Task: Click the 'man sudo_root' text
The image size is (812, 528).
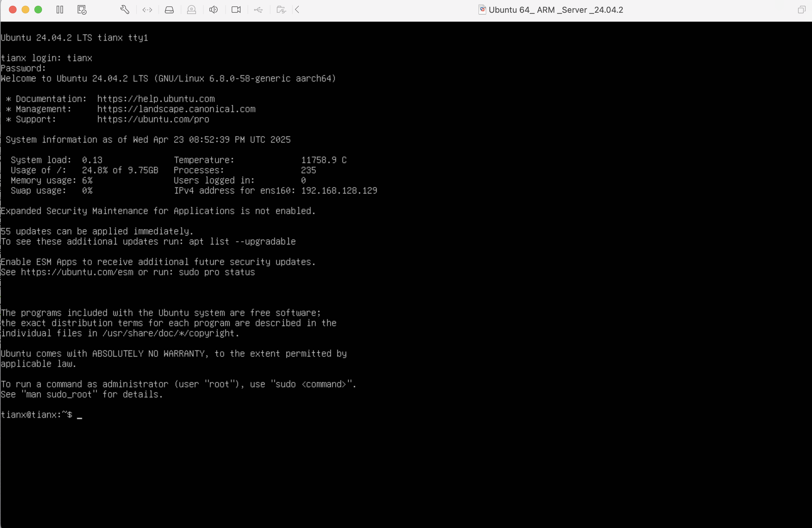Action: coord(59,395)
